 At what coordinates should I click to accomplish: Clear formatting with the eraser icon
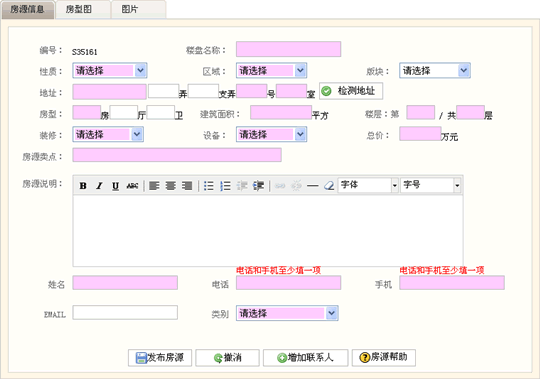(x=329, y=186)
